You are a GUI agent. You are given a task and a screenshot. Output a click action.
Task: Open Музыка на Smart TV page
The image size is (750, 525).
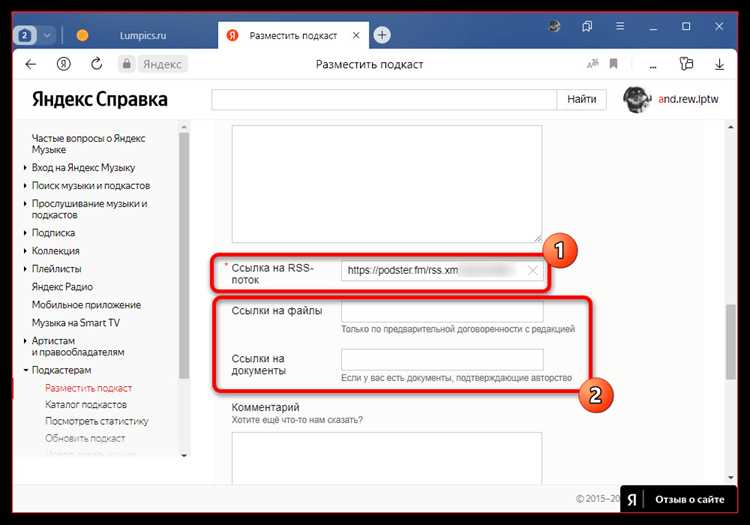(76, 323)
